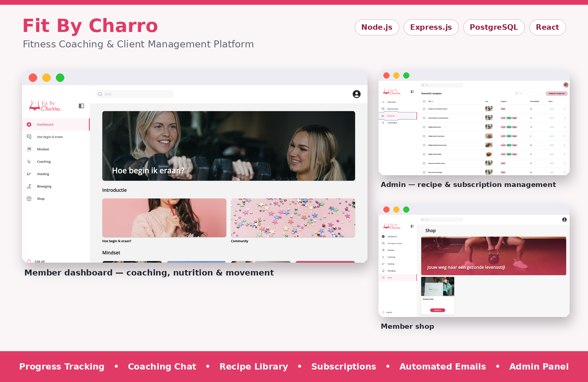Click the Zoek search bar in member shop window

tap(442, 220)
